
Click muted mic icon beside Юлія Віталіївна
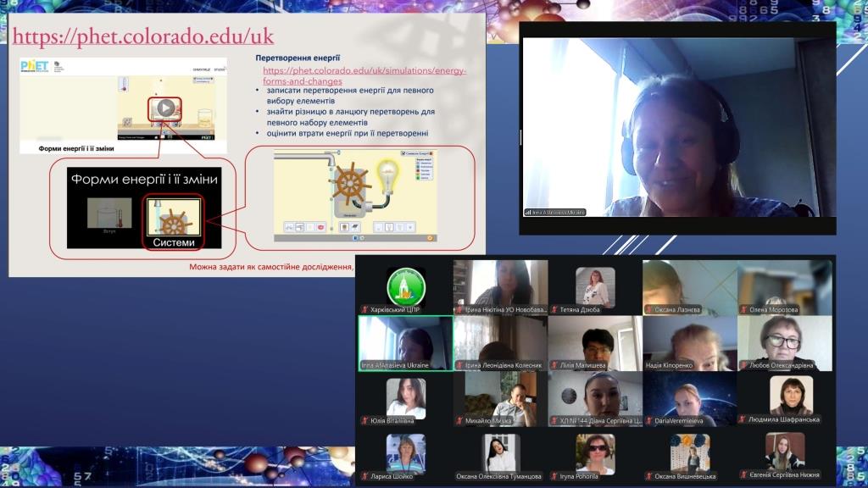364,420
